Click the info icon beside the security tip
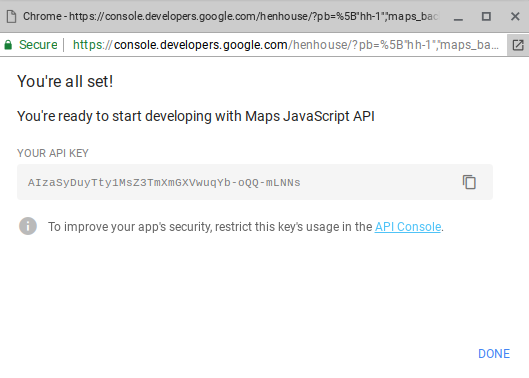The width and height of the screenshot is (529, 378). click(x=28, y=226)
